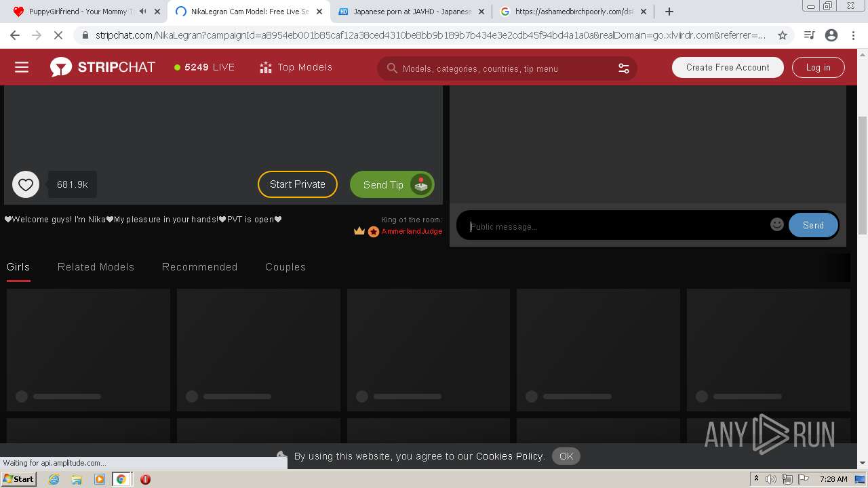Open Chrome three-dot menu

pos(853,35)
